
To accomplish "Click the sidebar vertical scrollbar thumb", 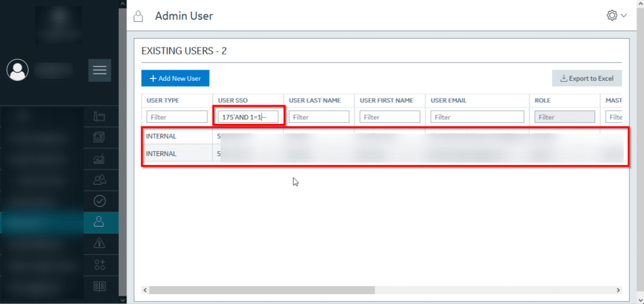I will (123, 151).
